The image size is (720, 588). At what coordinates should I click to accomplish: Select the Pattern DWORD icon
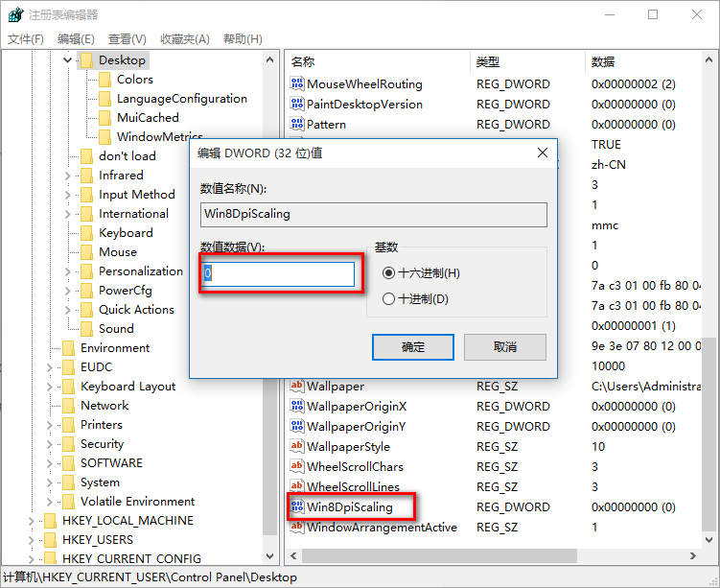coord(297,124)
